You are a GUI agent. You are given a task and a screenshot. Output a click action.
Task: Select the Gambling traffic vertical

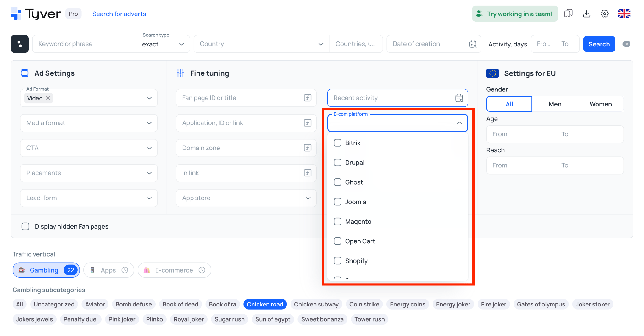46,270
